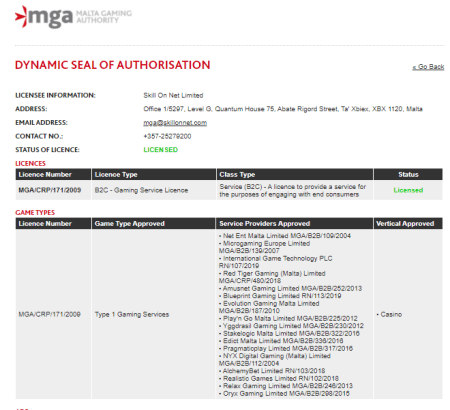
Task: Click the Dynamic Seal of Authorisation heading
Action: (x=113, y=65)
